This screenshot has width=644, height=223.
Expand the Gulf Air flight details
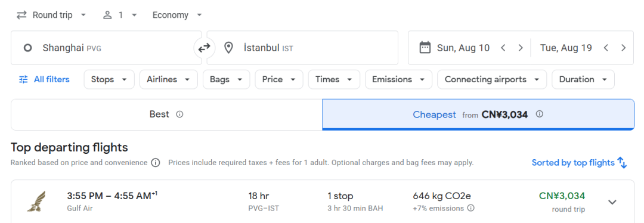(x=612, y=202)
